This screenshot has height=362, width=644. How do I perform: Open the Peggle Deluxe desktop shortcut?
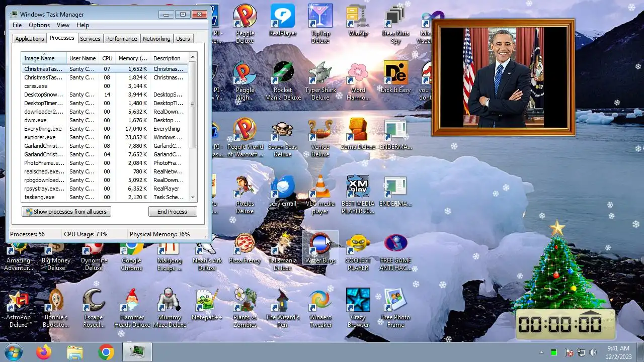245,24
